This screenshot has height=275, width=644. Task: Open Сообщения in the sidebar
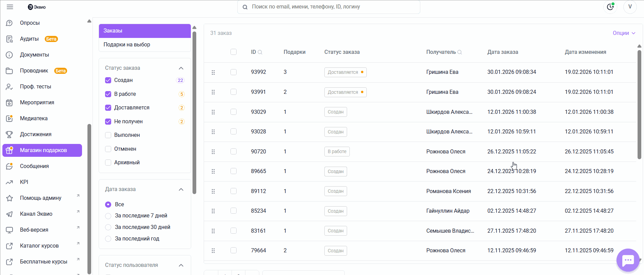[34, 166]
